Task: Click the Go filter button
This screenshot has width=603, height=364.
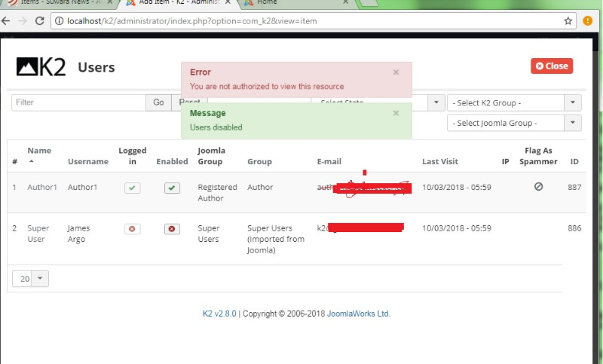Action: [x=158, y=102]
